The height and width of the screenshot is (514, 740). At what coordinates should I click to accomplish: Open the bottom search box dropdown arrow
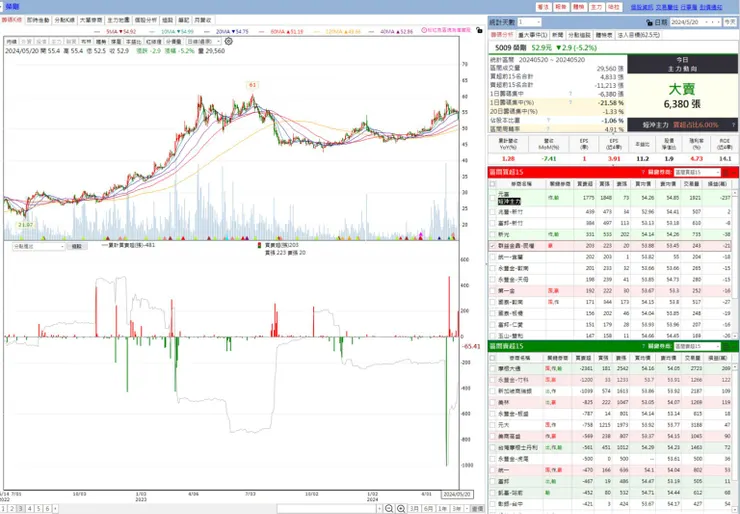379,508
